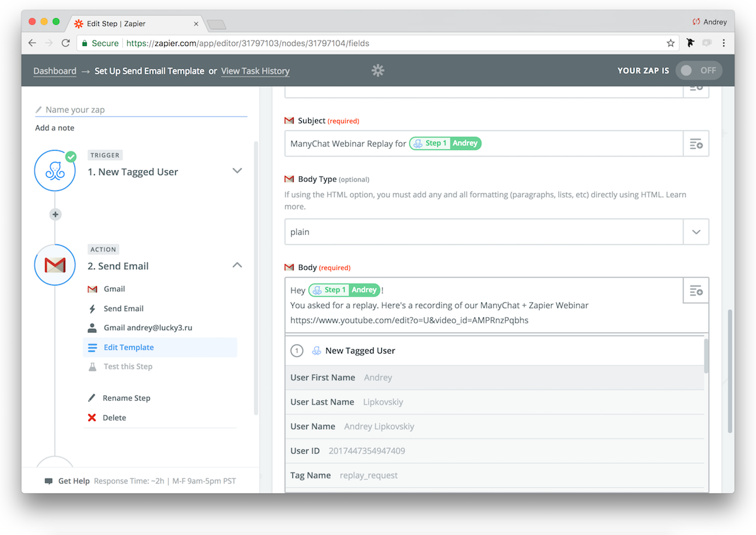Click the Gmail action circle icon

(55, 265)
